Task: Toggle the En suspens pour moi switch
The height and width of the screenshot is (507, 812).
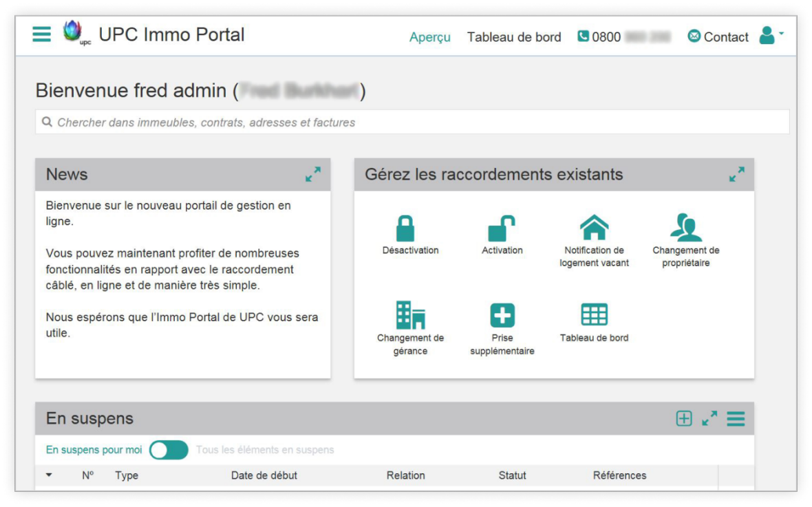Action: [169, 449]
